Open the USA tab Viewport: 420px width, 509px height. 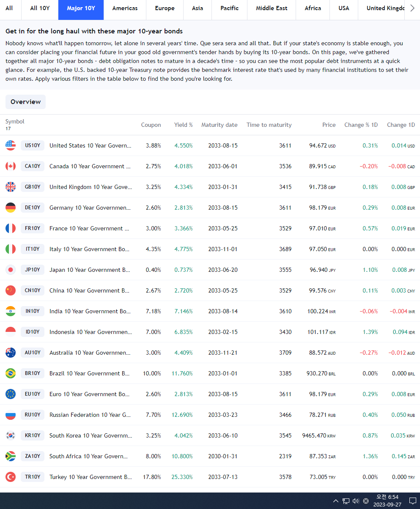tap(344, 8)
